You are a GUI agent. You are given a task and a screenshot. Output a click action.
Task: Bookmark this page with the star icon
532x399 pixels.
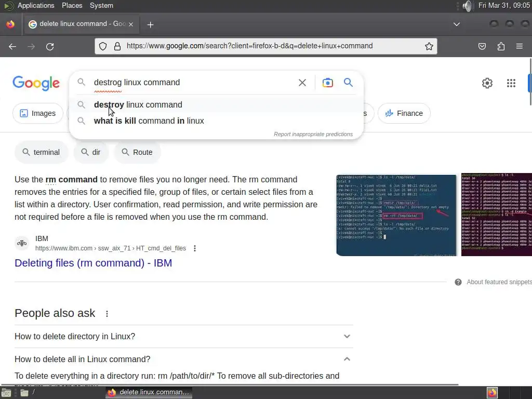[429, 46]
